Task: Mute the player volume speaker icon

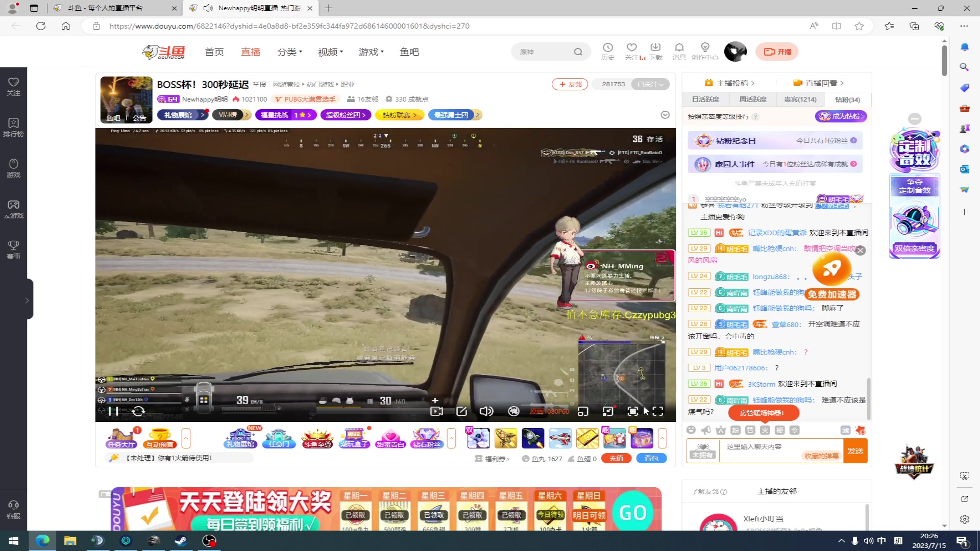Action: [x=486, y=411]
